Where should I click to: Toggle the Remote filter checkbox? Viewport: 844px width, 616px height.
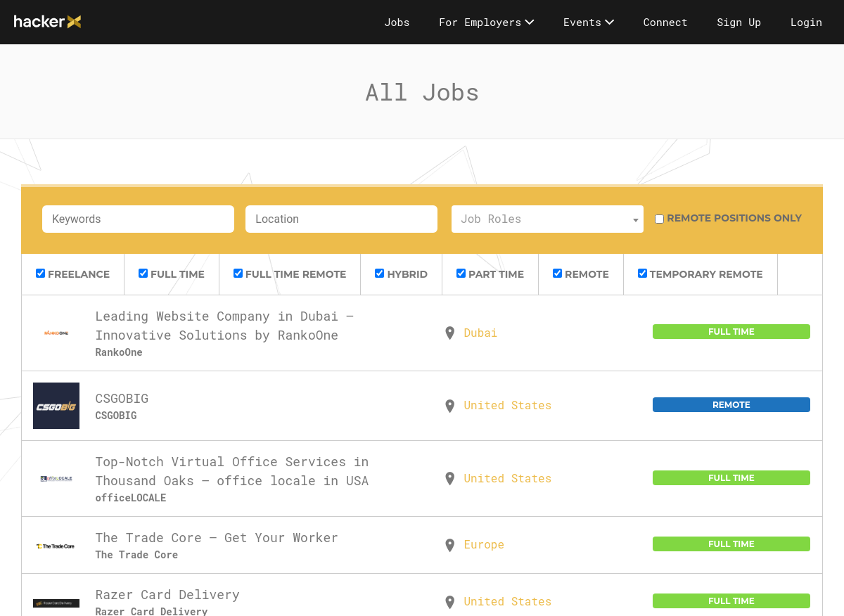(557, 274)
